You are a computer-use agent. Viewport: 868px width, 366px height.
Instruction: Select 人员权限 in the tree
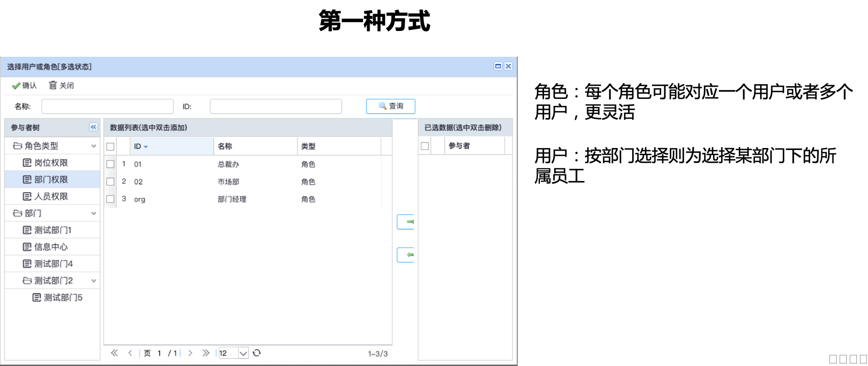tap(52, 196)
